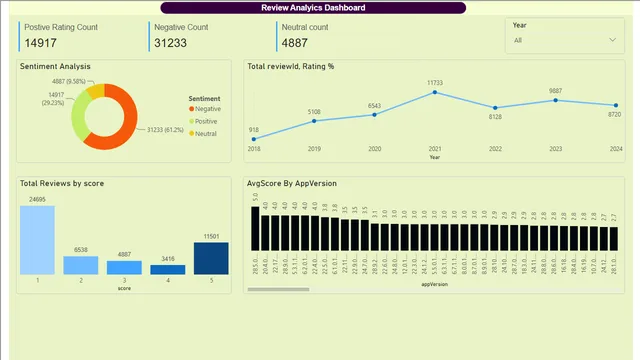640x360 pixels.
Task: Click the score 1 bar showing 24695
Action: point(37,240)
